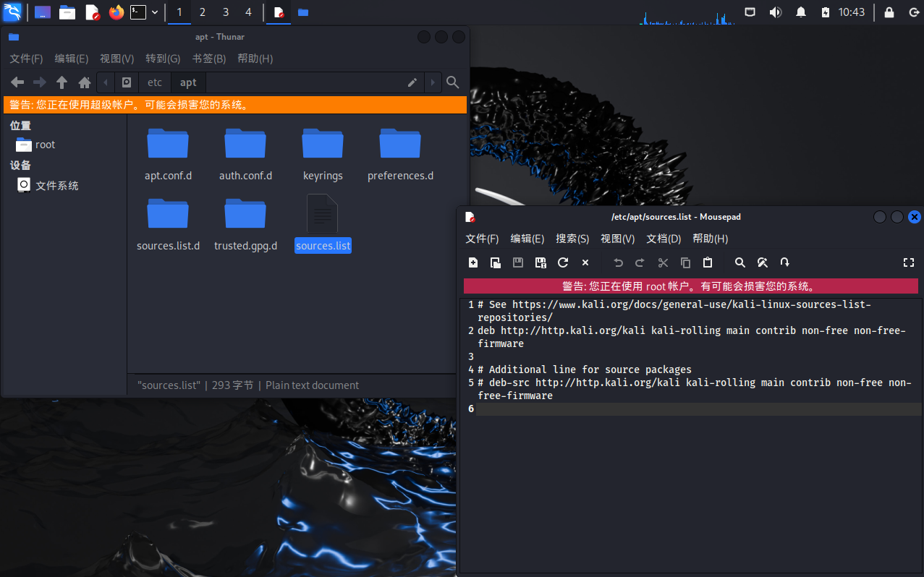Screen dimensions: 924x577
Task: Switch to workspace 3
Action: pos(226,12)
